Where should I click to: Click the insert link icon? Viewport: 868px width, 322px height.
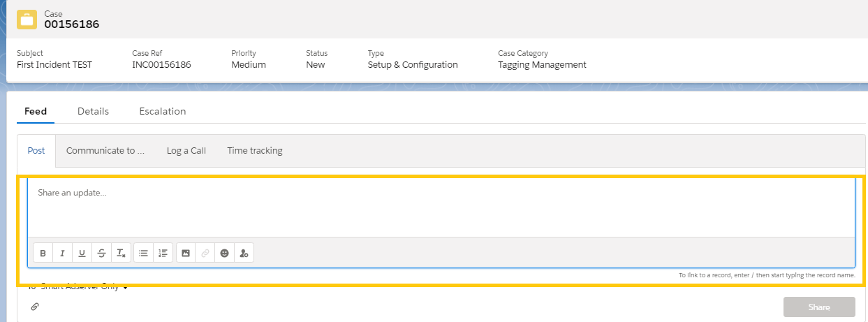205,253
